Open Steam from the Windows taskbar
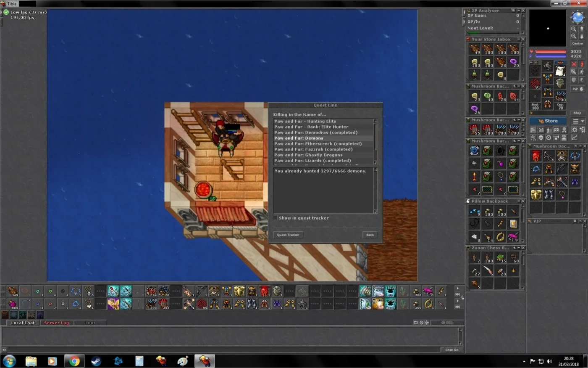 point(96,361)
